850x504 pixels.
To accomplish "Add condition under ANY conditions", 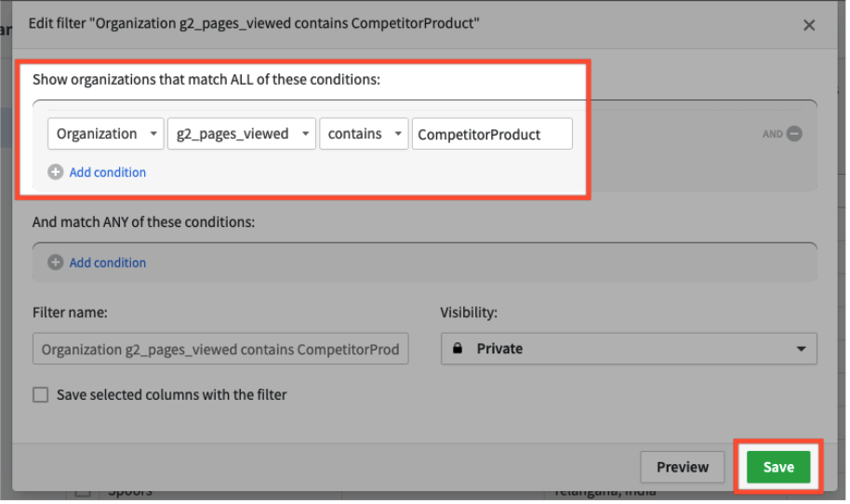I will 107,263.
